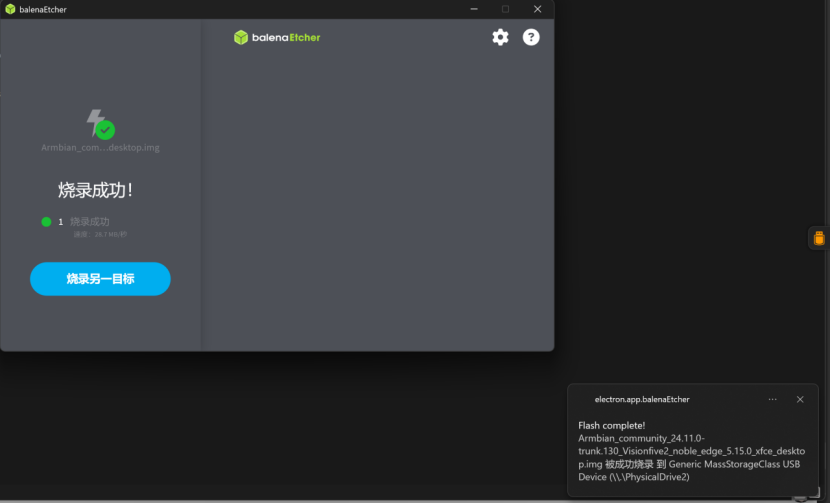Click the "1 烧录成功" result line
The image size is (830, 504).
coord(85,222)
